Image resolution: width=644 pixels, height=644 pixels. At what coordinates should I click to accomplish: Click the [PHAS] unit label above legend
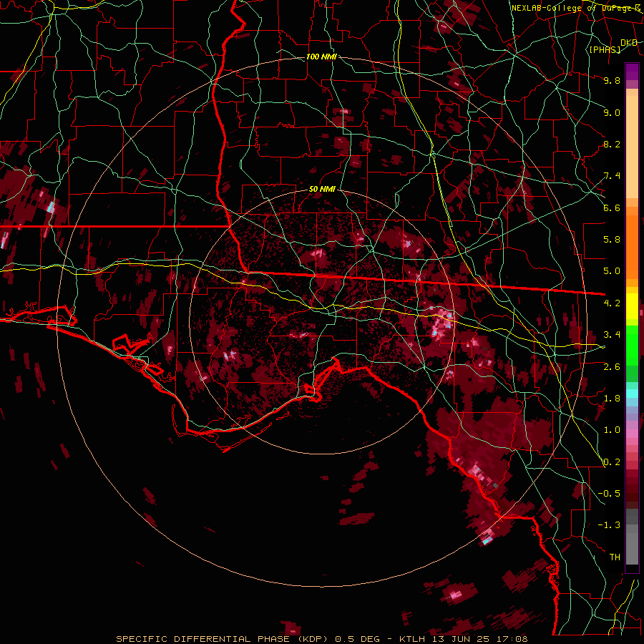[x=605, y=49]
